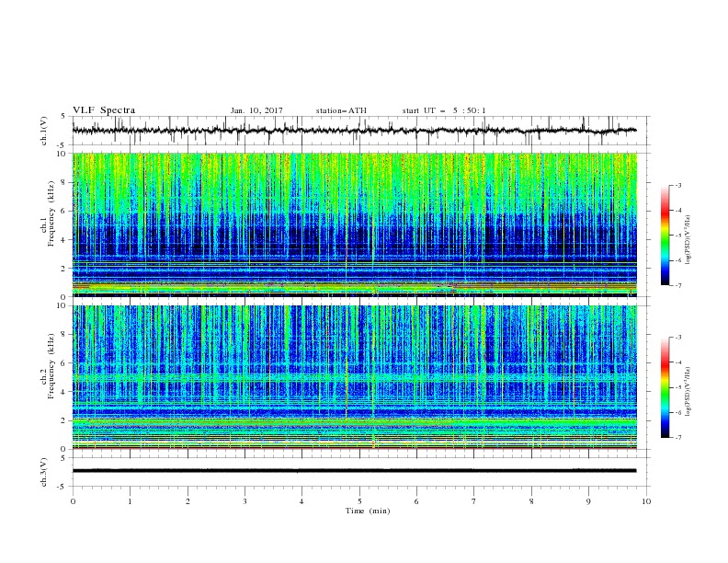Click the "8" kHz tick on ch.1 frequency axis

[64, 182]
